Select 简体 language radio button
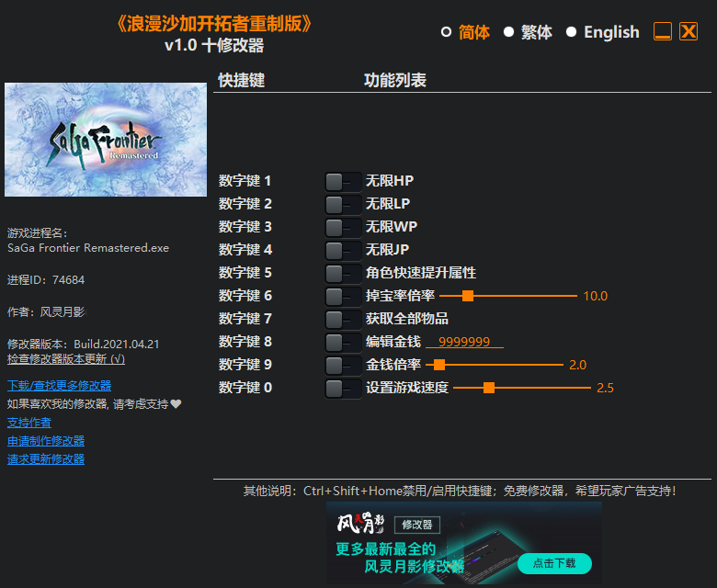Screen dimensions: 717x588 pyautogui.click(x=447, y=32)
